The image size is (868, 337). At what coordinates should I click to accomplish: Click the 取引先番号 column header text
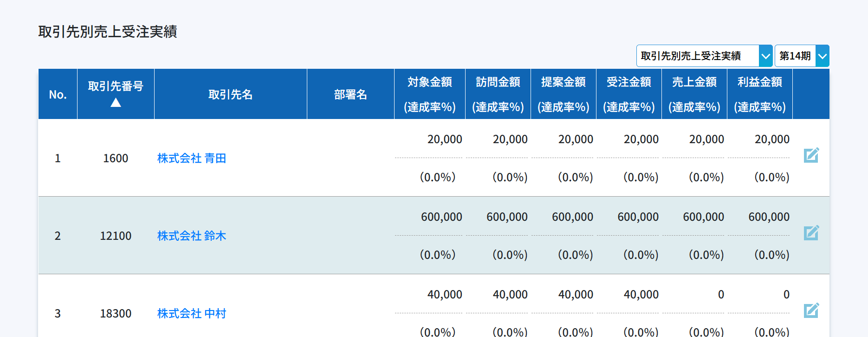tap(116, 86)
